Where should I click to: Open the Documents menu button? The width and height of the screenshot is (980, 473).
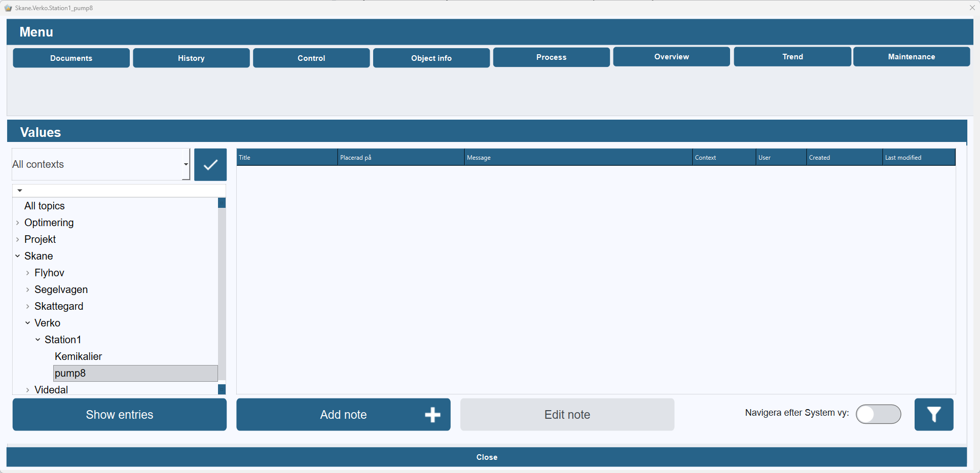pyautogui.click(x=71, y=58)
